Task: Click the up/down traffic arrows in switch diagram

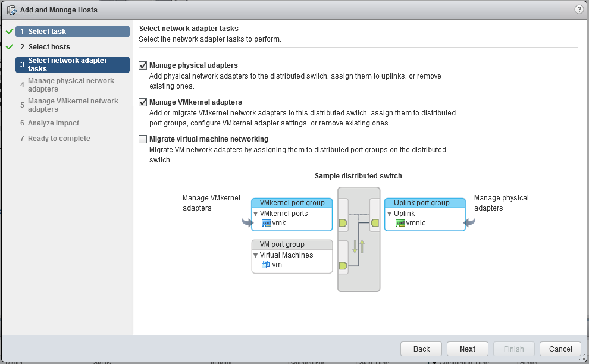Action: (358, 246)
